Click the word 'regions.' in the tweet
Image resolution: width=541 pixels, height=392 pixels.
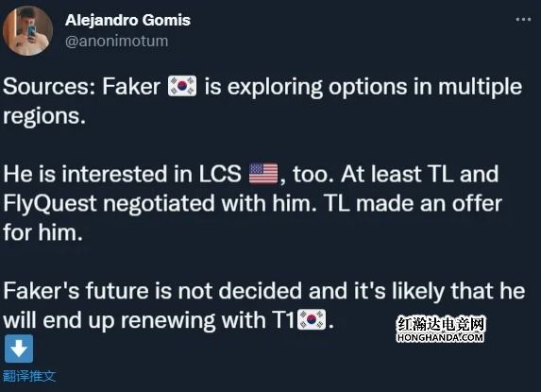[x=44, y=116]
